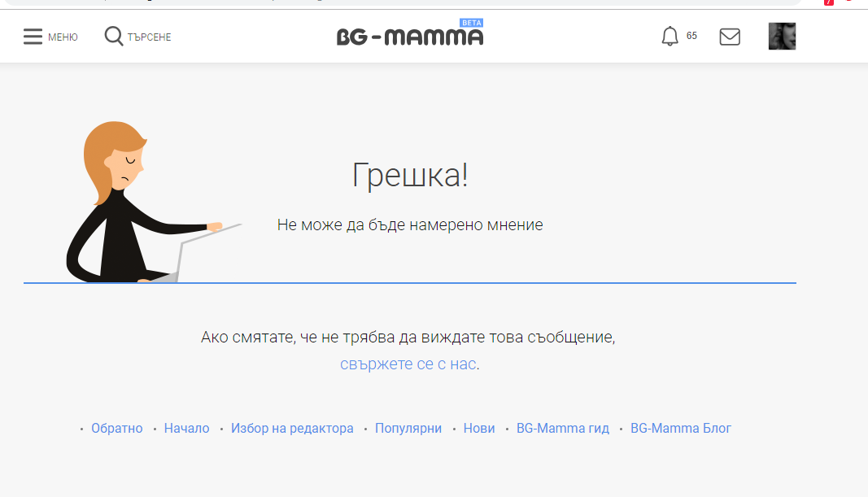Visit the BG-Mamma гид link
Screen dimensions: 868x497
pos(562,429)
